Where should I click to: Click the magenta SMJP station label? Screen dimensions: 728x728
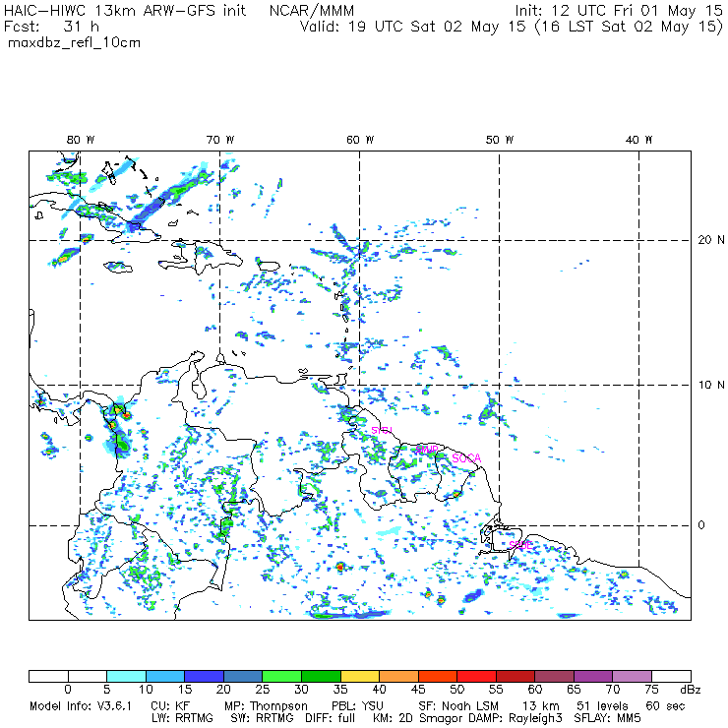click(427, 450)
